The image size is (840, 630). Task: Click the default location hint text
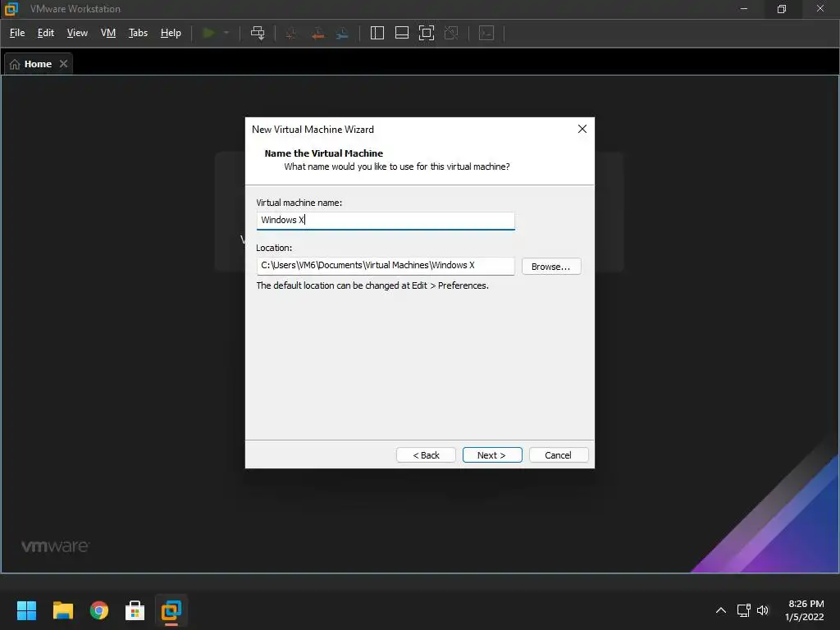[x=372, y=285]
